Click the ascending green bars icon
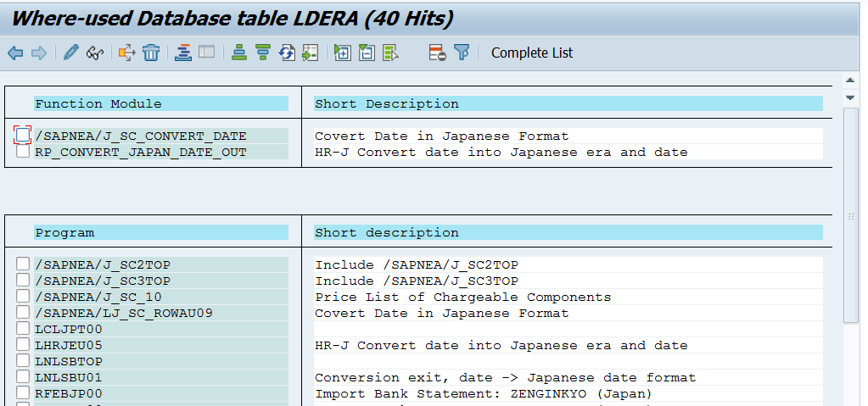The image size is (868, 406). (238, 53)
